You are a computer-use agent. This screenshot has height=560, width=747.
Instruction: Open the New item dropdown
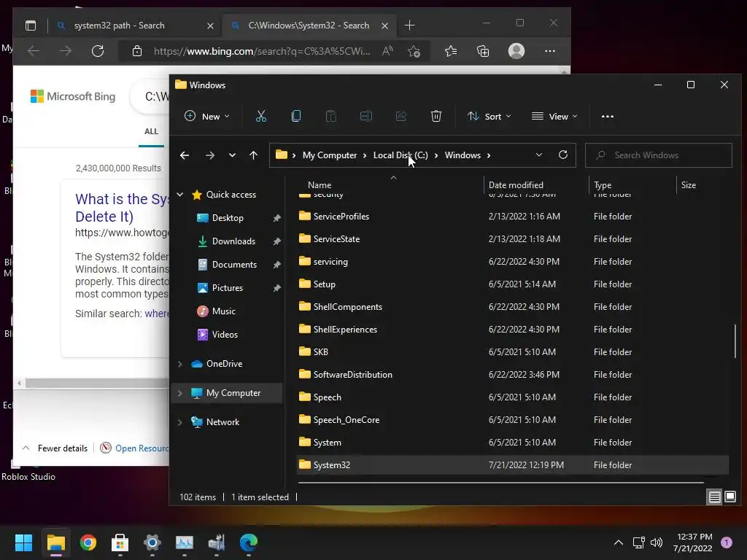click(x=206, y=116)
